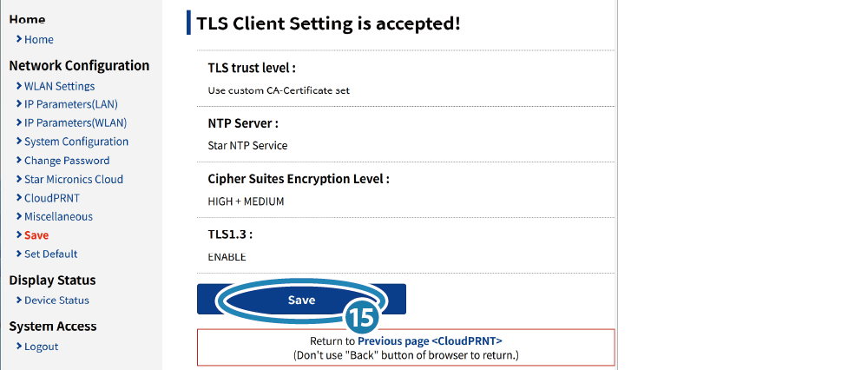868x370 pixels.
Task: Select Miscellaneous in the sidebar
Action: pos(59,216)
